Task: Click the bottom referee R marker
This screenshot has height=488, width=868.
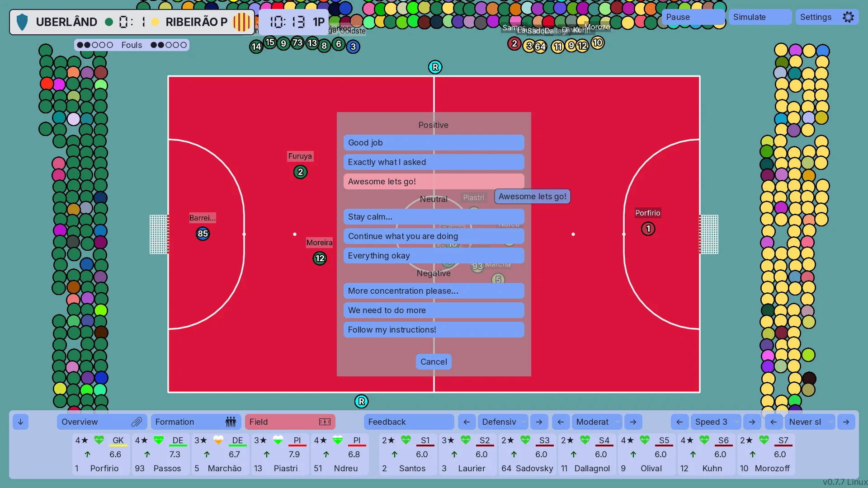Action: [x=361, y=401]
